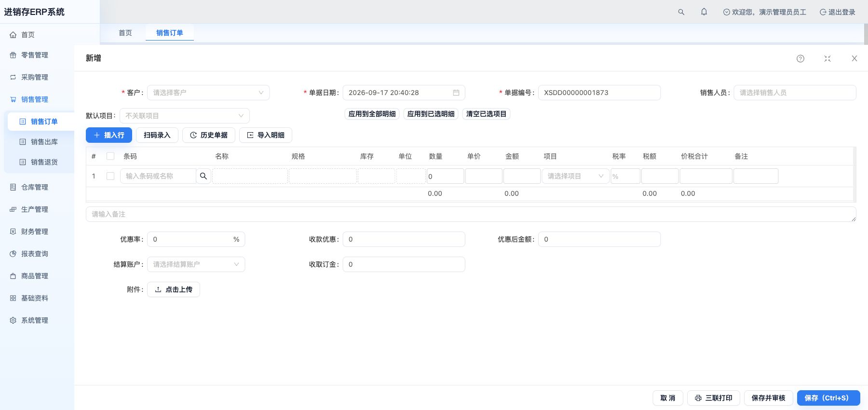Click the 基础资料 grid icon
Screen dimensions: 868x410
[13, 298]
